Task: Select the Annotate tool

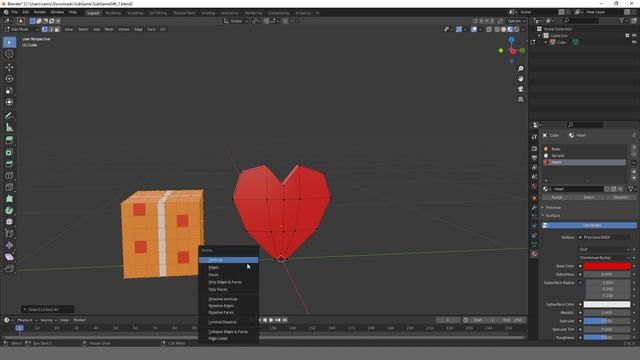Action: [x=9, y=116]
